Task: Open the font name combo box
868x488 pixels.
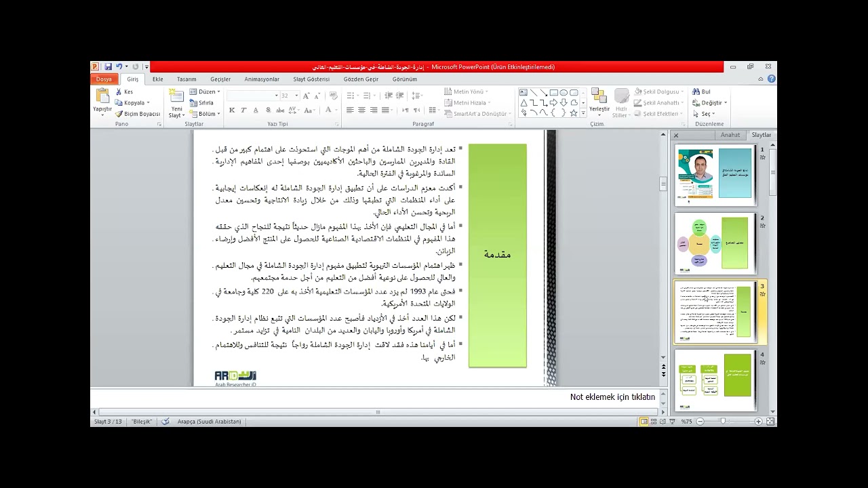Action: pyautogui.click(x=253, y=96)
